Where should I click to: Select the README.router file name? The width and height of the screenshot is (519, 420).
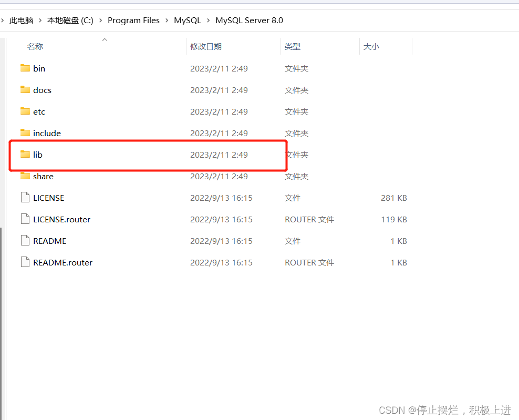(63, 262)
